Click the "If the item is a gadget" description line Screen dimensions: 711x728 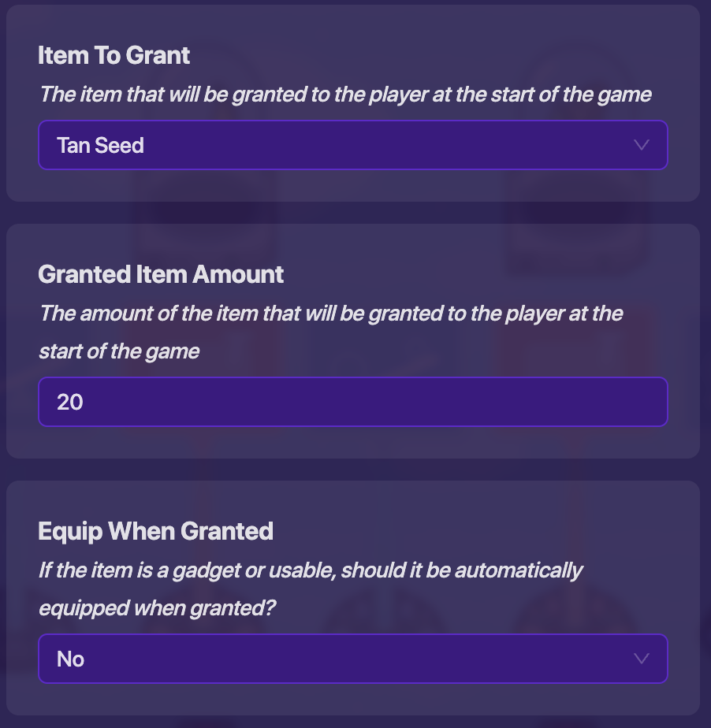pos(311,570)
